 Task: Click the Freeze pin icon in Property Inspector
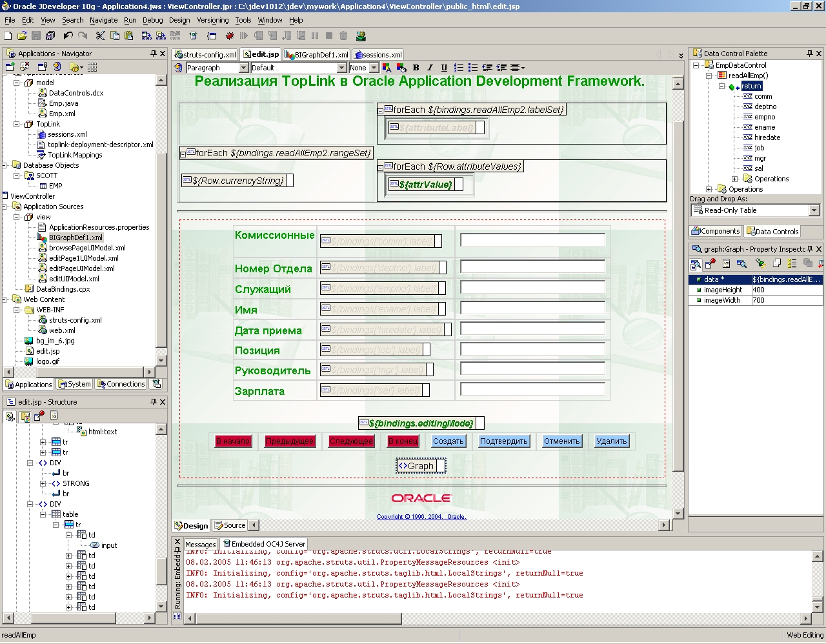click(710, 264)
